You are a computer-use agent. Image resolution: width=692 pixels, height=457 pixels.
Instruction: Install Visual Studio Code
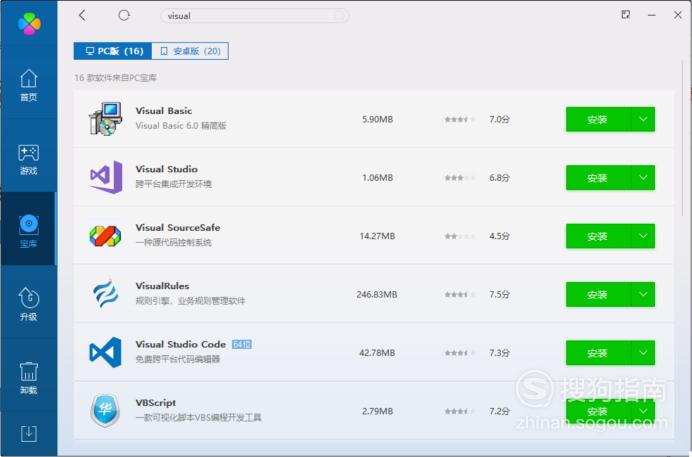click(x=598, y=353)
